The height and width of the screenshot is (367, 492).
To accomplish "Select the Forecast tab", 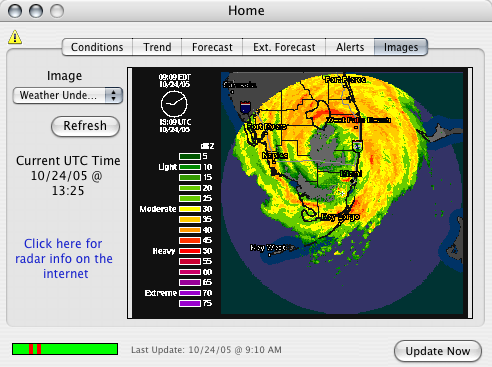I will tap(212, 47).
